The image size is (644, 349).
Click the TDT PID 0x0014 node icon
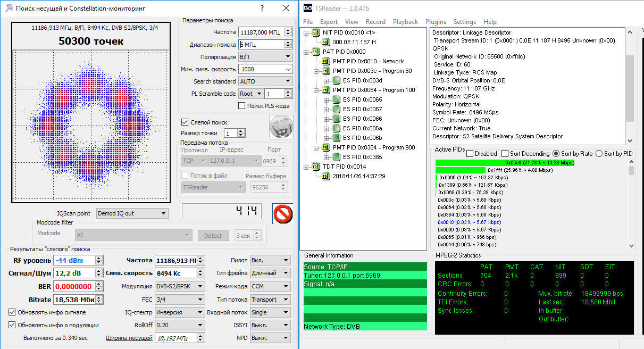pos(316,167)
